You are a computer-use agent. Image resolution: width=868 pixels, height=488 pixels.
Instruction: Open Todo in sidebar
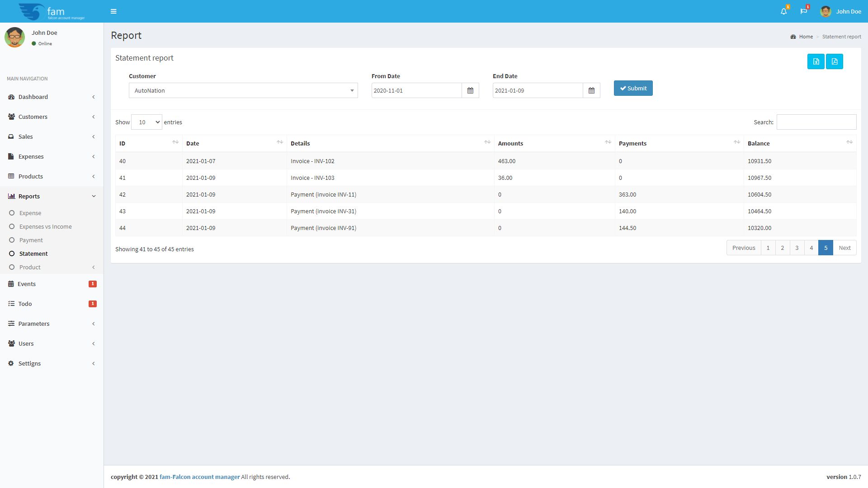pyautogui.click(x=25, y=304)
